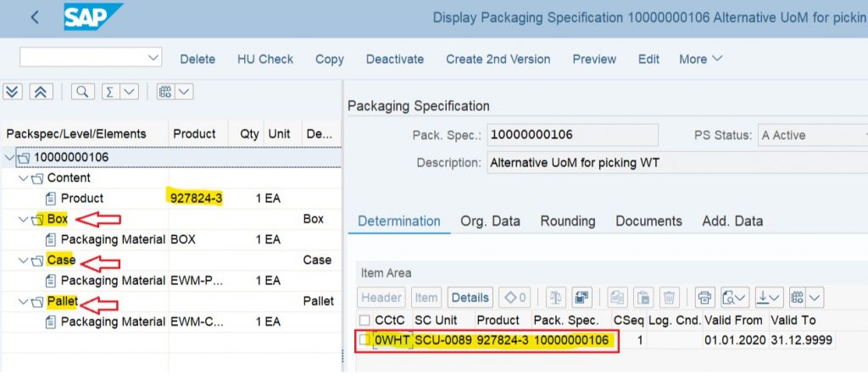Click the scales compare icon in the Item Area
Image resolution: width=868 pixels, height=381 pixels.
(556, 297)
